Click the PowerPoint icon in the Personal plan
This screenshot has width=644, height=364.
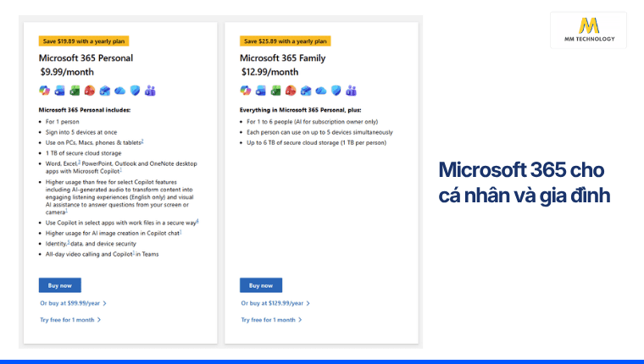90,91
